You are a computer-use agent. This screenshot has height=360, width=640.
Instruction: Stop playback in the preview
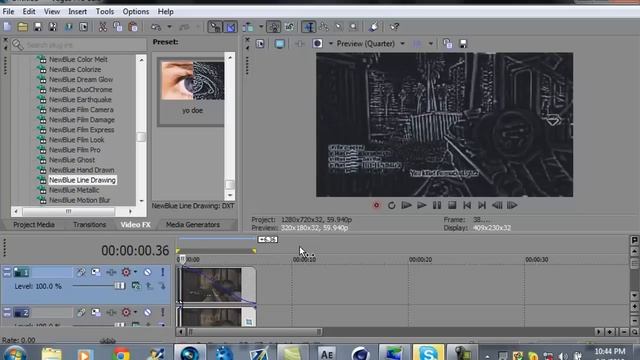point(452,205)
